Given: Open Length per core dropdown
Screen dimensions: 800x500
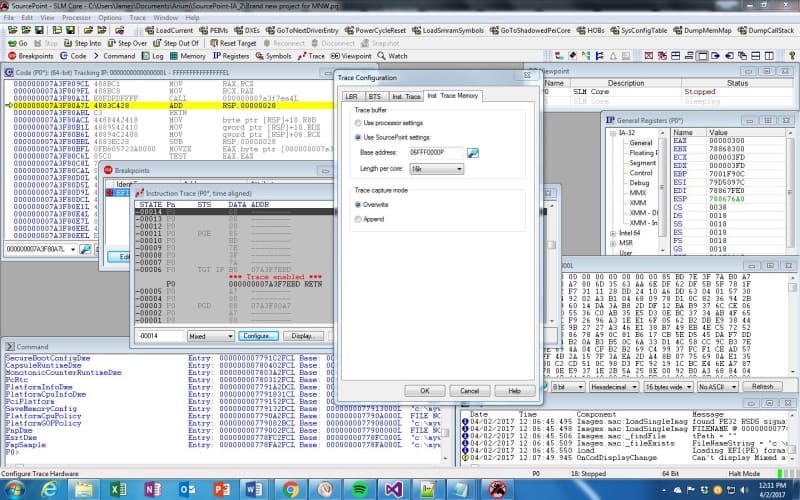Looking at the screenshot, I should tap(437, 168).
